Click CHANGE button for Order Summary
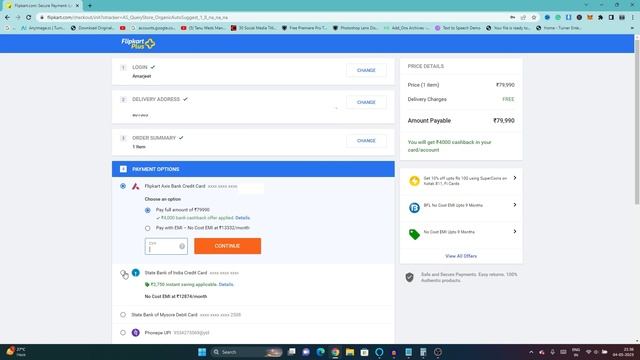Image resolution: width=640 pixels, height=360 pixels. [366, 140]
